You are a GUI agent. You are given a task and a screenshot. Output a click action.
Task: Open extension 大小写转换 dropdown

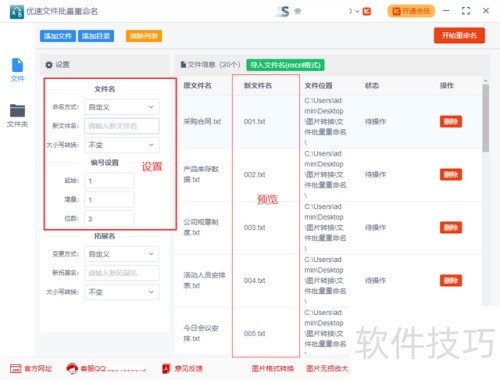[122, 292]
